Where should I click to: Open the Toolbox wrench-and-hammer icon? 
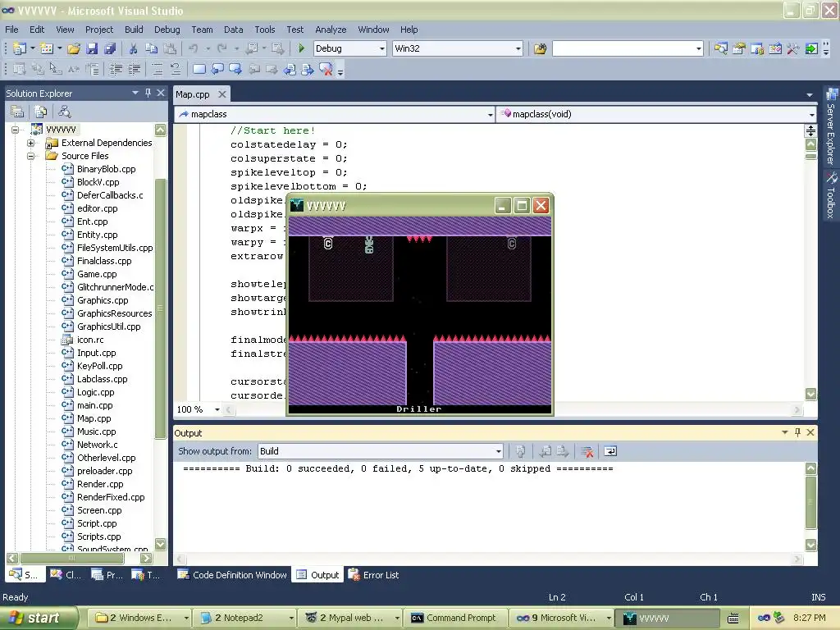tap(793, 48)
